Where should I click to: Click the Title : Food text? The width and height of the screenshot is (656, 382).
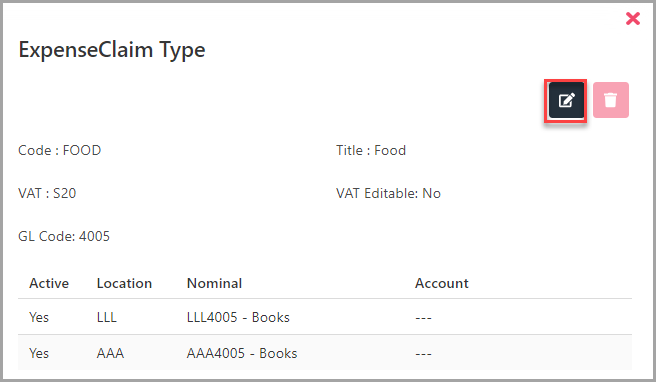click(x=371, y=150)
